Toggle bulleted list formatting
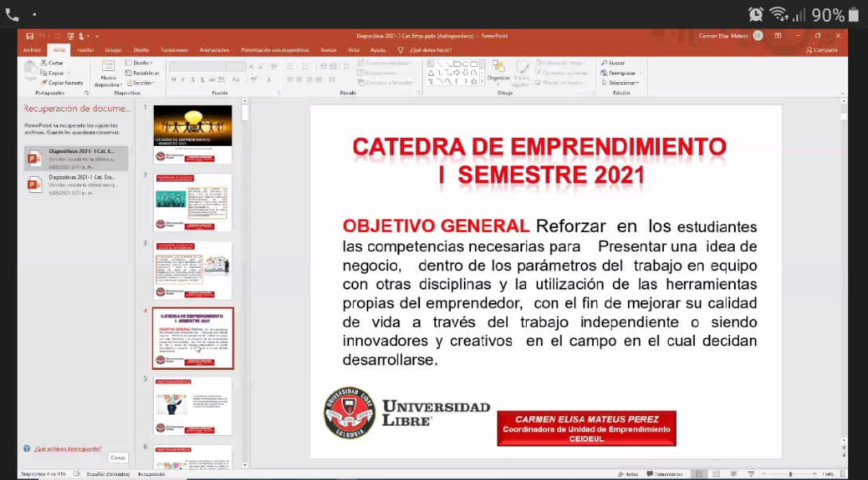This screenshot has width=868, height=480. click(290, 66)
